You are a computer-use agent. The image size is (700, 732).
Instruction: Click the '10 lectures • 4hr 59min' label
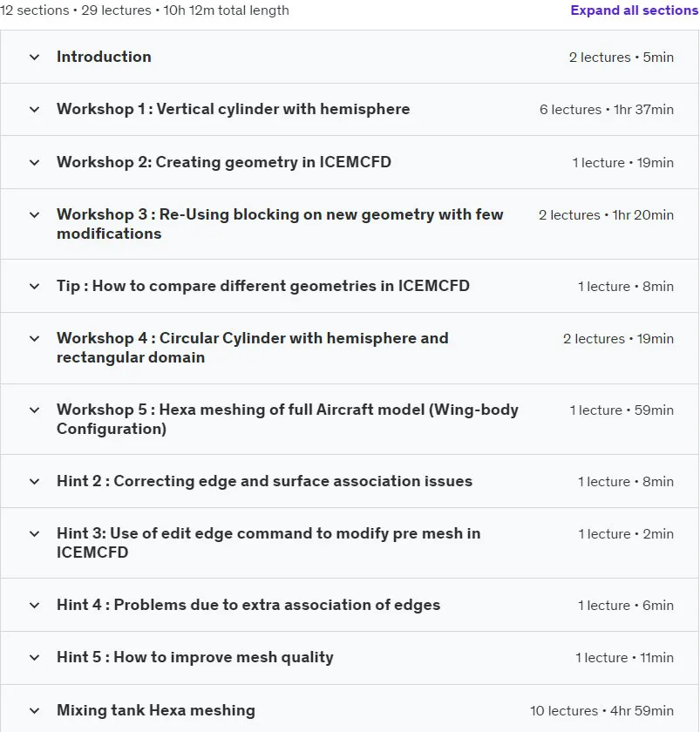tap(602, 711)
